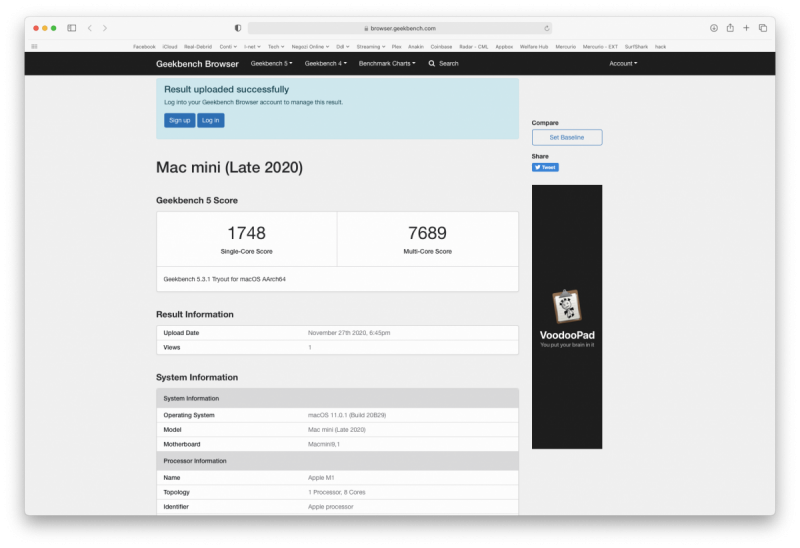Expand the Geekbench 4 dropdown menu

point(326,63)
